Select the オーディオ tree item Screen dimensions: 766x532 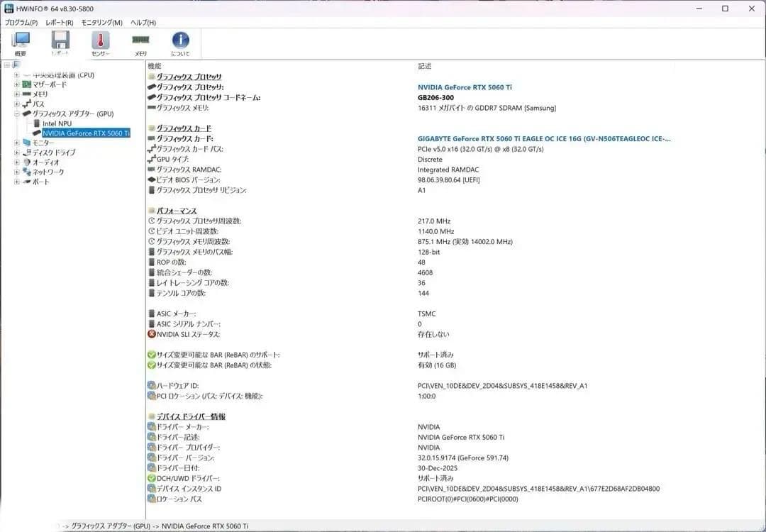[x=45, y=162]
